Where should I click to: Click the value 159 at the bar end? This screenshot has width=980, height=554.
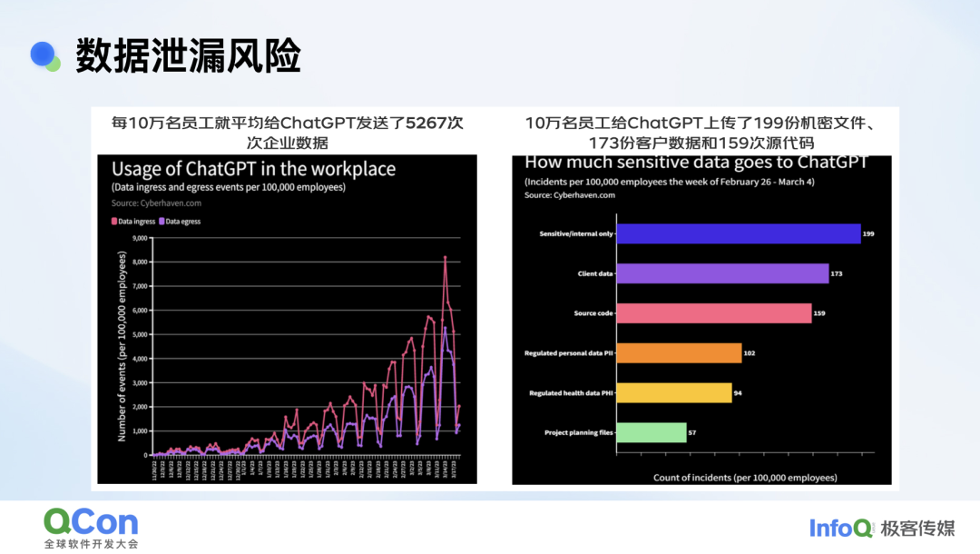(x=819, y=313)
